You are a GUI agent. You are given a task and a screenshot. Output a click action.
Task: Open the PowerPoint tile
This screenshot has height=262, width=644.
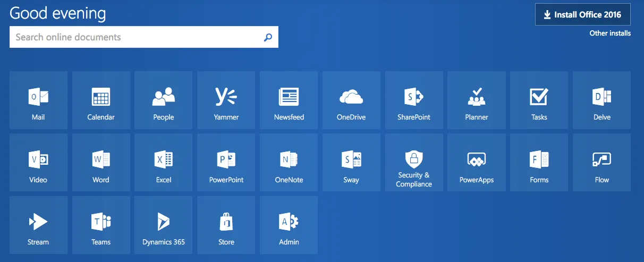[226, 163]
